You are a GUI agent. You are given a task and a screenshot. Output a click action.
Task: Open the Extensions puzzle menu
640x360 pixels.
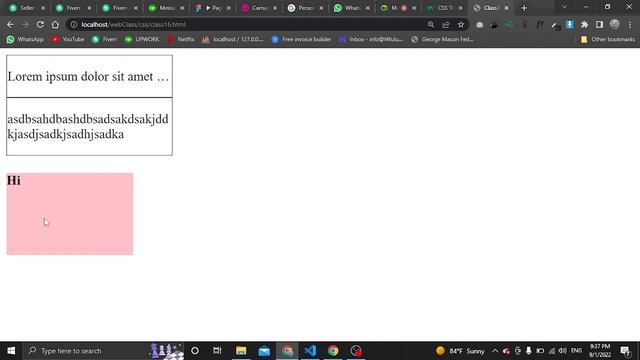(584, 24)
